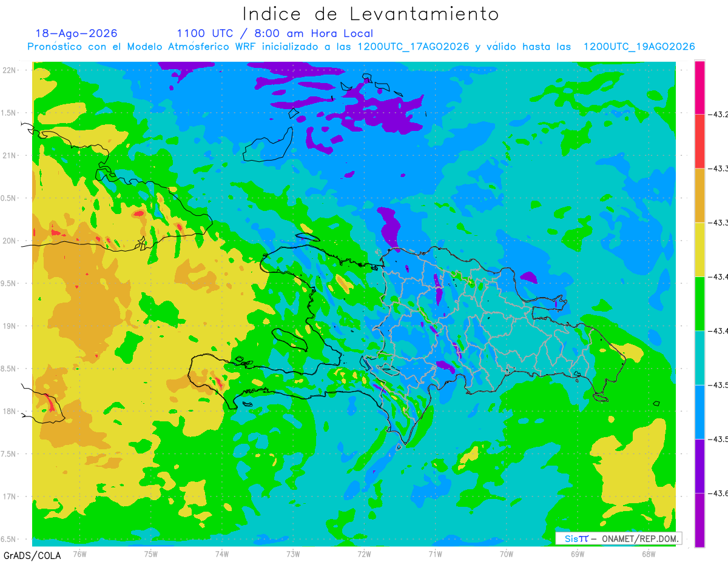The image size is (728, 562).
Task: Click the red swatch in the color bar
Action: [x=699, y=141]
